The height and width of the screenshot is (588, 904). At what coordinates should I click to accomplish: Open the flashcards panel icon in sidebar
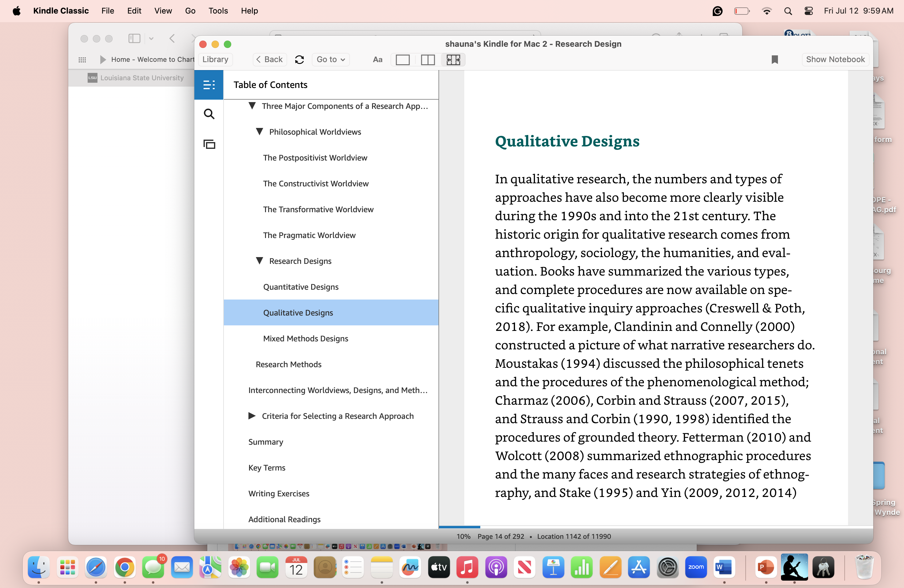(209, 144)
